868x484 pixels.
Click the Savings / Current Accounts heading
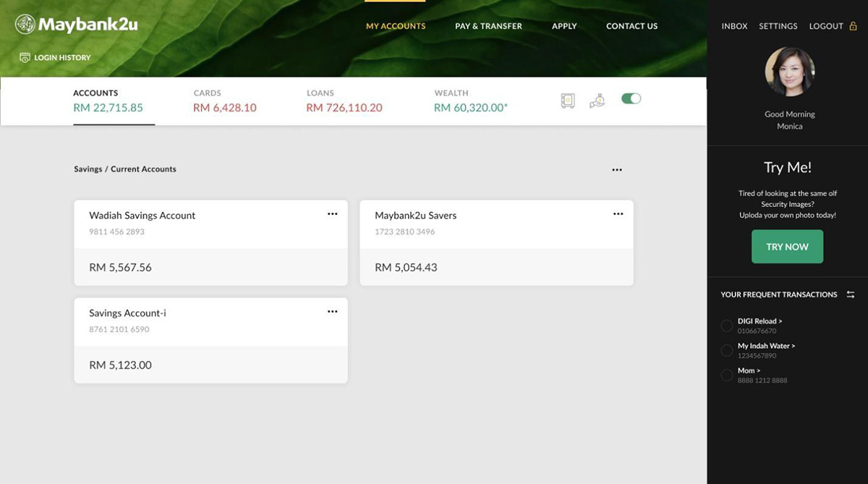point(125,169)
